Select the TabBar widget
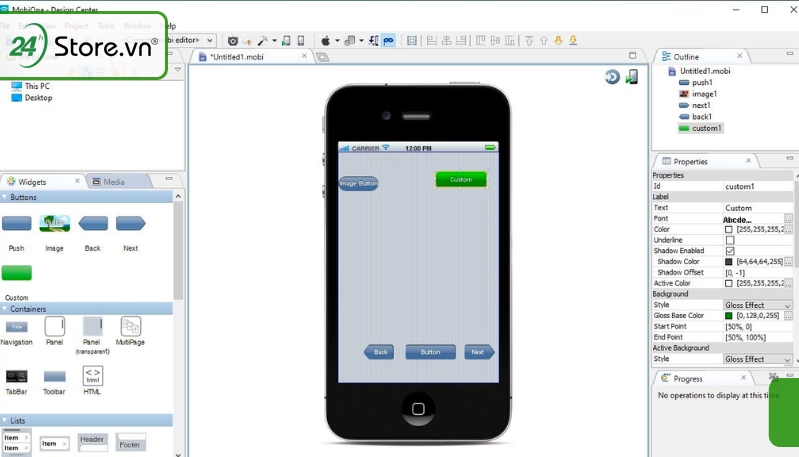This screenshot has width=799, height=457. click(x=16, y=377)
